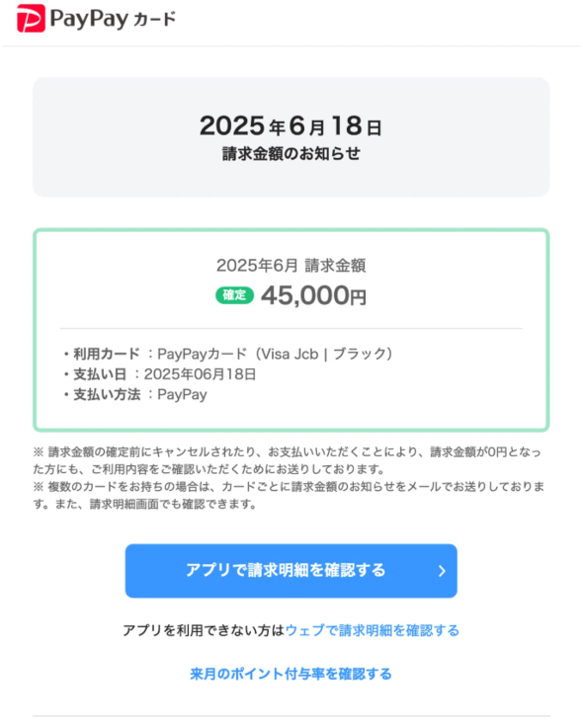
Task: Open 来月のポイント付与率を確認する link
Action: (x=291, y=674)
